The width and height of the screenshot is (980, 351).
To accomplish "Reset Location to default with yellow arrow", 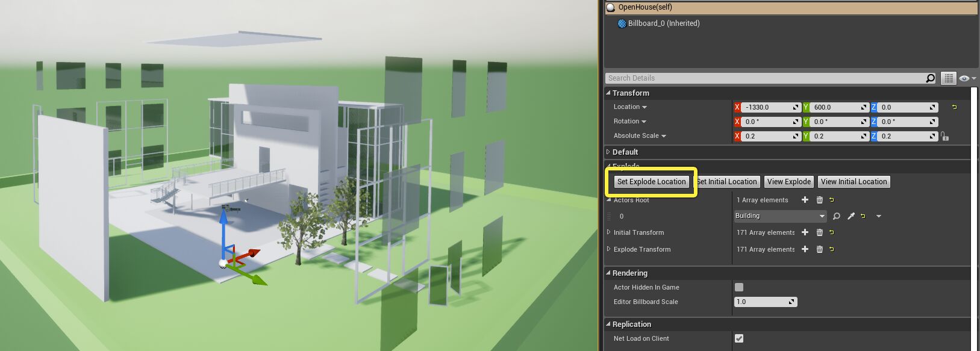I will [954, 107].
